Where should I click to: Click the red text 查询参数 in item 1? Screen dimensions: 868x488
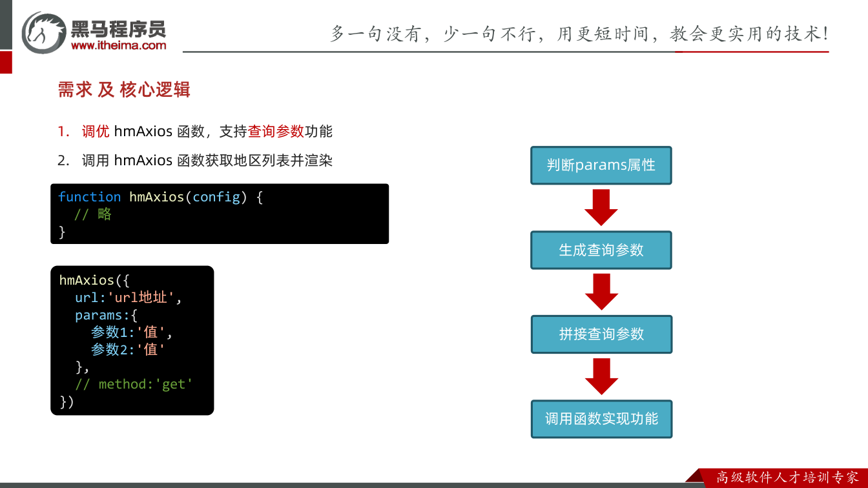[x=276, y=131]
